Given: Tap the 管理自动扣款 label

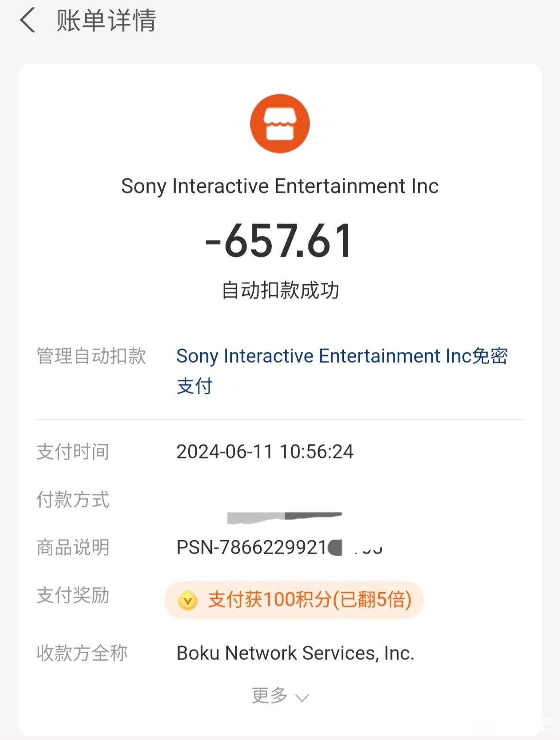Looking at the screenshot, I should point(91,356).
